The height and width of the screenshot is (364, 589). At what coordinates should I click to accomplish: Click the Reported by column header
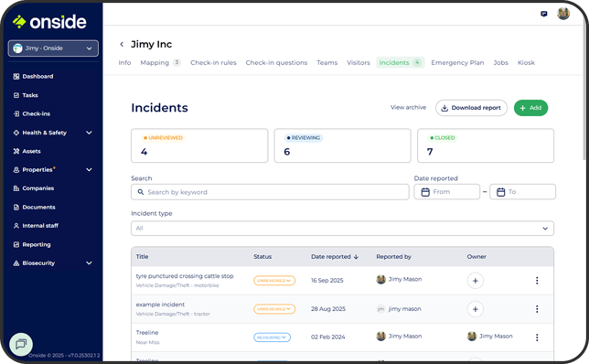pos(393,257)
